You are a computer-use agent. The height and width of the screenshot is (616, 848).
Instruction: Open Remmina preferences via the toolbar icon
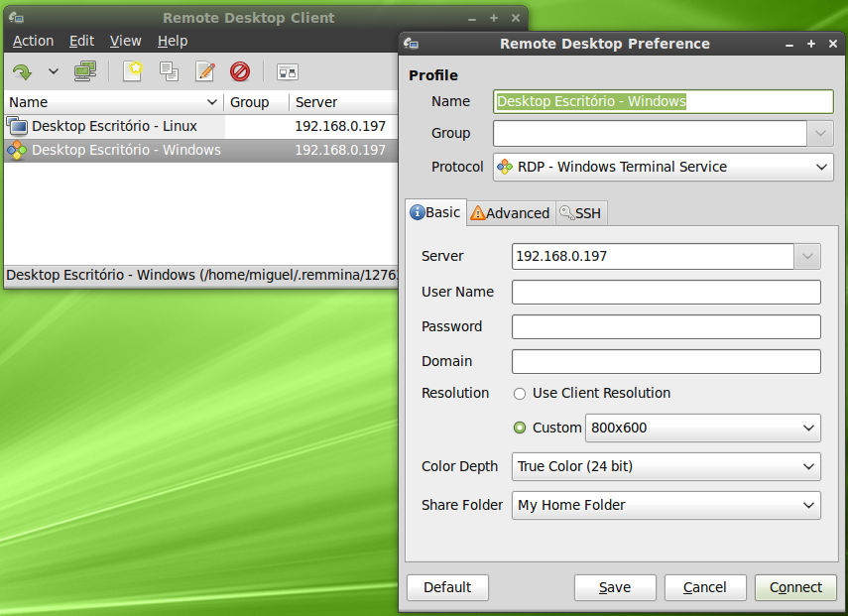click(286, 71)
